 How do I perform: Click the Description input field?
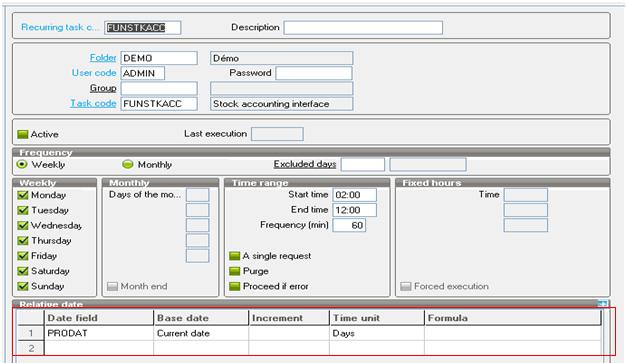tap(363, 28)
